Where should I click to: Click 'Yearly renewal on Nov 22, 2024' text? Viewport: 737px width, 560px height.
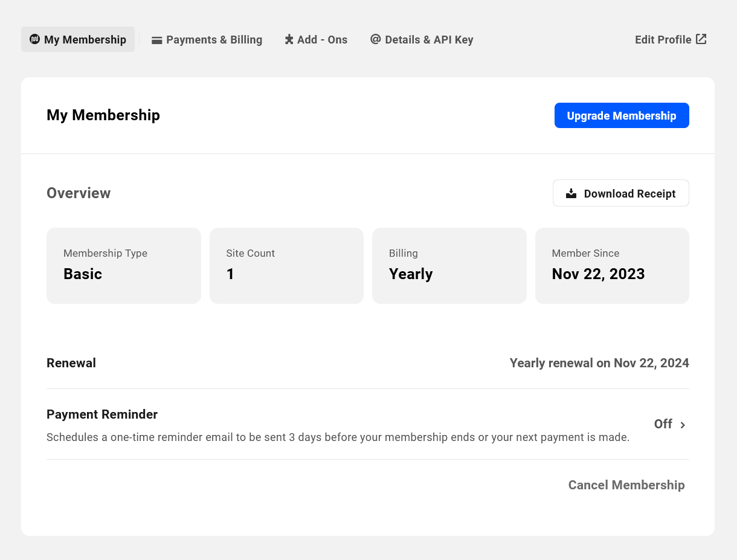click(599, 363)
